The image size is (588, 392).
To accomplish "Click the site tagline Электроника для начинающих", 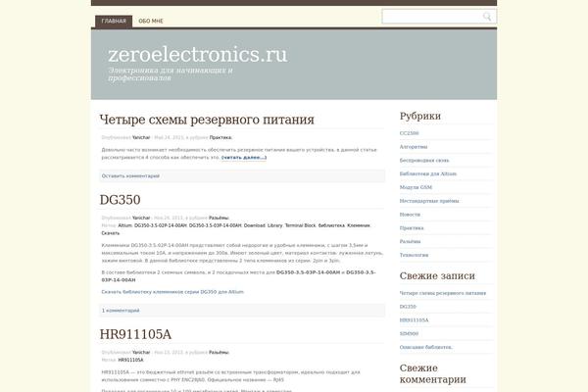I will point(171,73).
